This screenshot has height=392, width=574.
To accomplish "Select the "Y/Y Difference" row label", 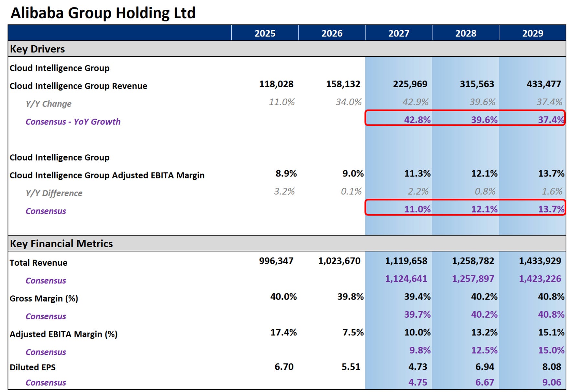I will click(54, 193).
